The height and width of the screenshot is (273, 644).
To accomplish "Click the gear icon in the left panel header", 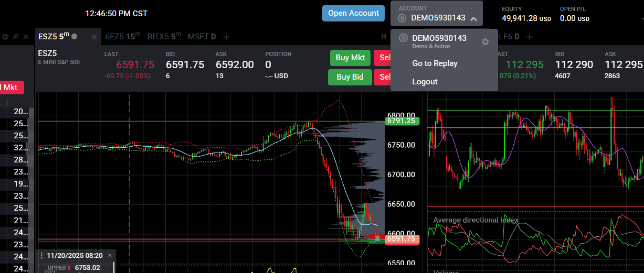I will coord(5,37).
